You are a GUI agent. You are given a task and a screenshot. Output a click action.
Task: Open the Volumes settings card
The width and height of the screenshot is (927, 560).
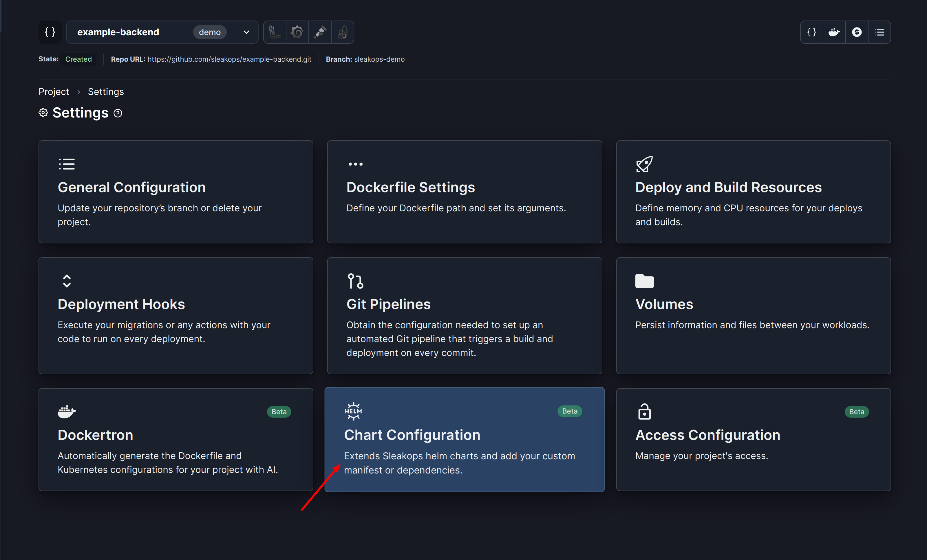click(x=753, y=315)
